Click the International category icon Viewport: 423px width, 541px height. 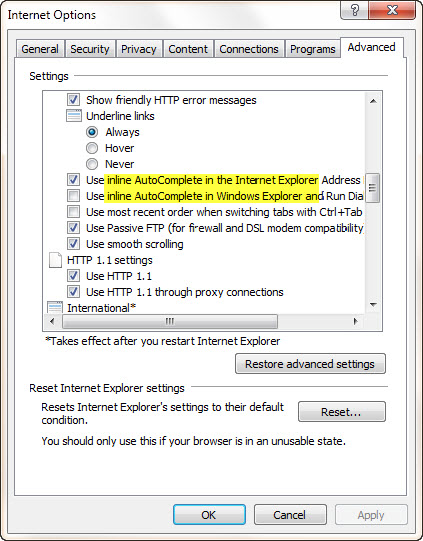click(x=55, y=307)
